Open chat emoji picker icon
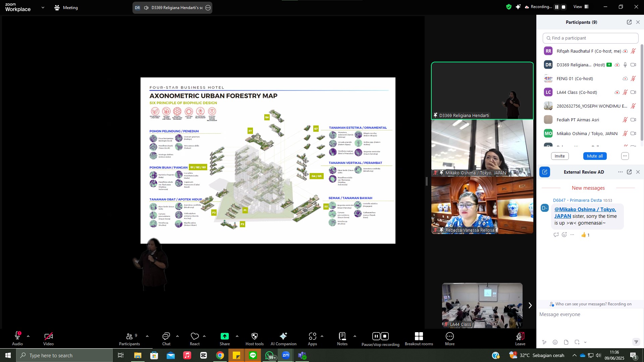This screenshot has height=362, width=644. point(555,342)
